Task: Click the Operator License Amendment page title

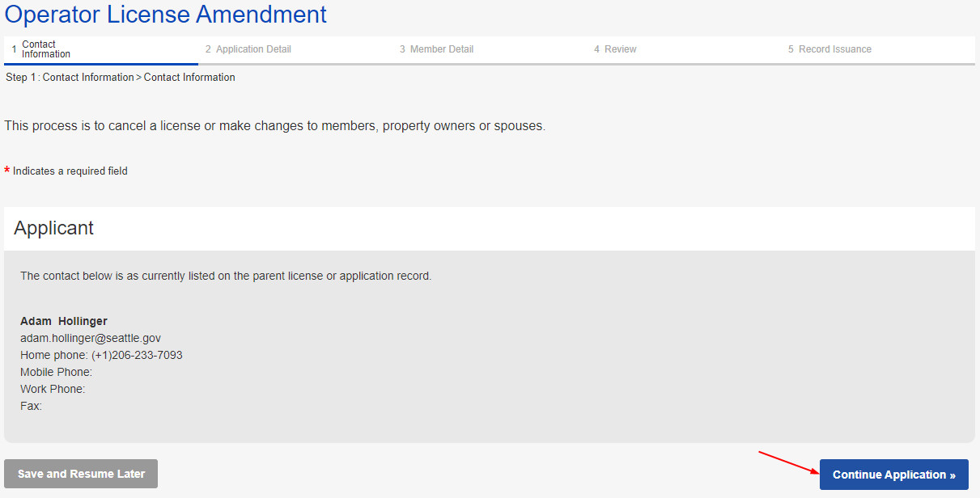Action: click(166, 15)
